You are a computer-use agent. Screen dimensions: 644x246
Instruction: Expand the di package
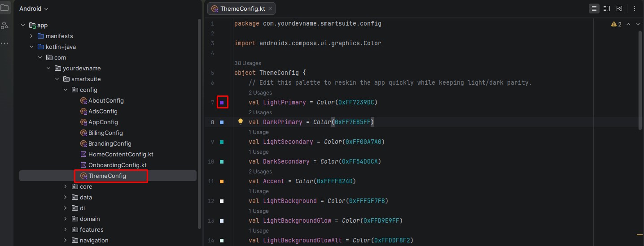[66, 208]
